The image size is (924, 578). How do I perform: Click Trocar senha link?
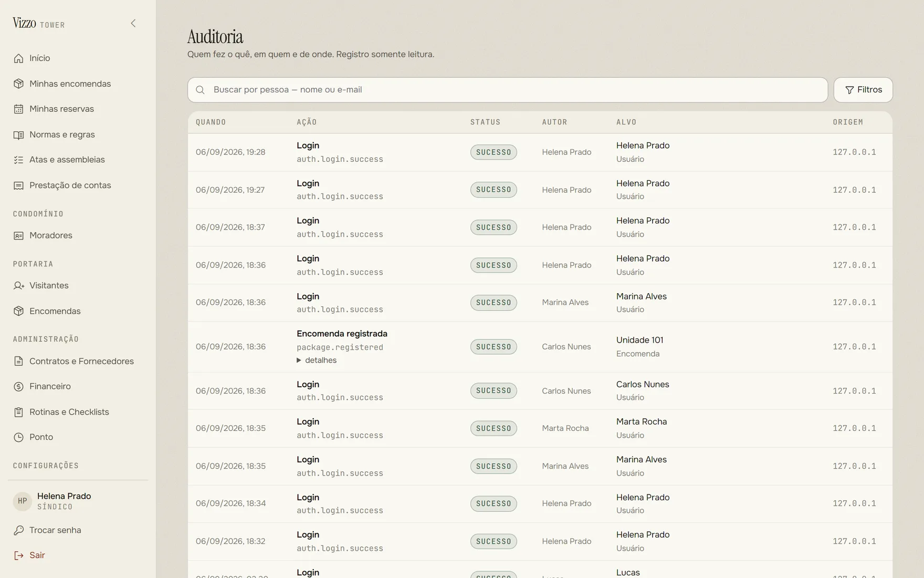55,530
